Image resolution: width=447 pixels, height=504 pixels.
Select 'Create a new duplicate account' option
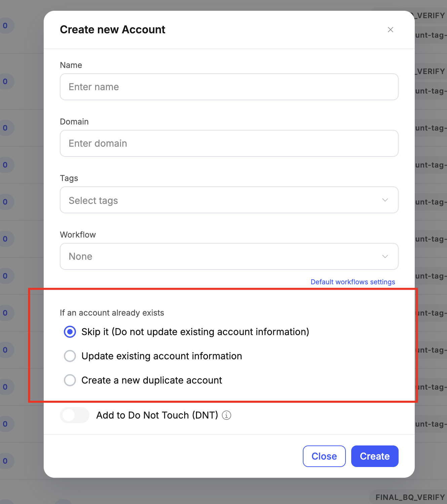70,380
